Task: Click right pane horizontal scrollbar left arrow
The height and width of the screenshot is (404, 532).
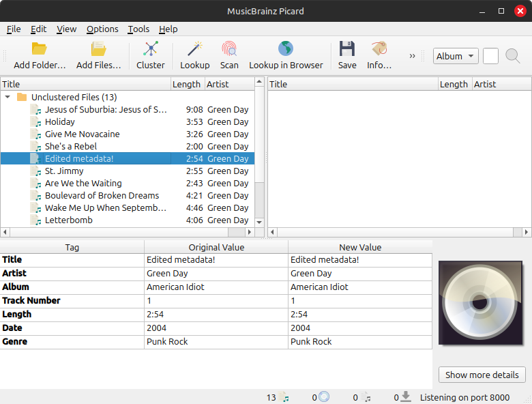Action: 272,232
